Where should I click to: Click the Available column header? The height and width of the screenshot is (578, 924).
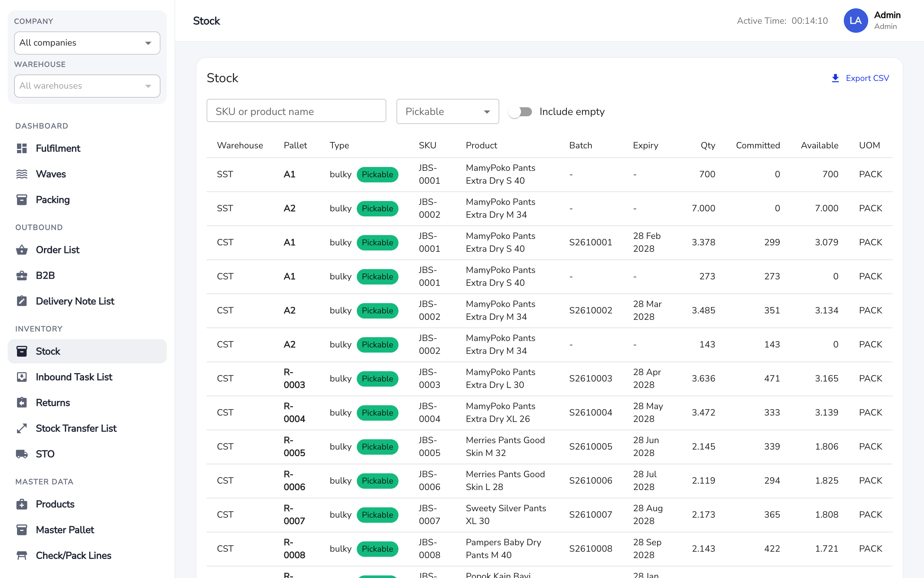819,145
